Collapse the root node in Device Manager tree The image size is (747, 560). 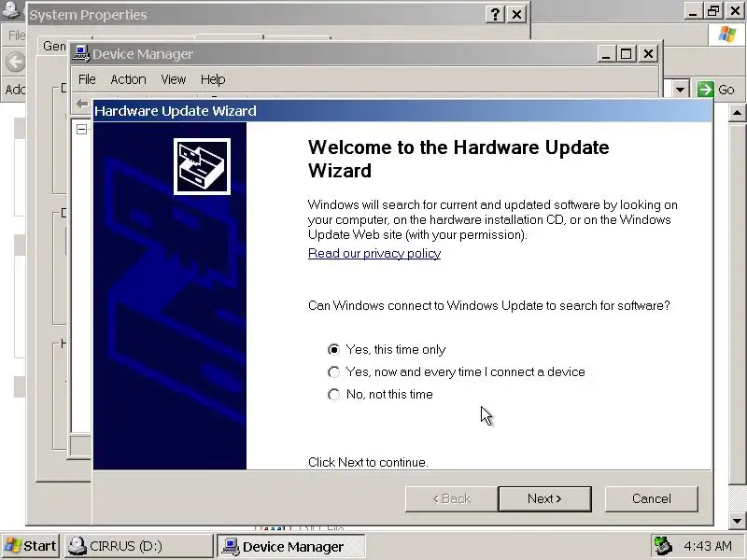(81, 129)
